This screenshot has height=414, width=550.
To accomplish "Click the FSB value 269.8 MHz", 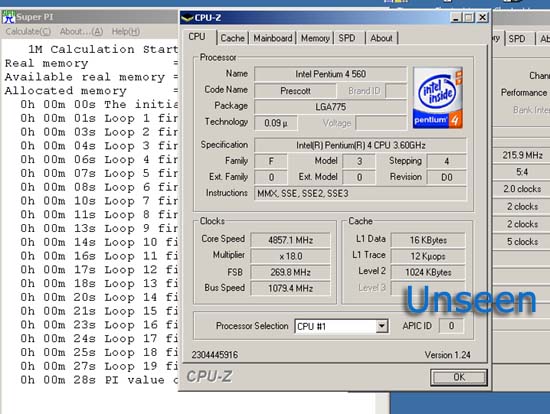I will click(290, 272).
